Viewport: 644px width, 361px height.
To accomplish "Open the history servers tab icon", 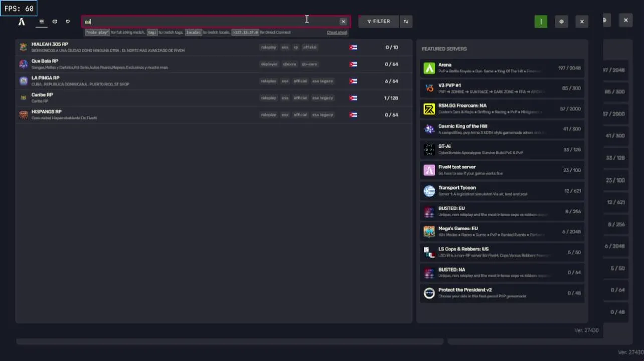I will (x=55, y=22).
